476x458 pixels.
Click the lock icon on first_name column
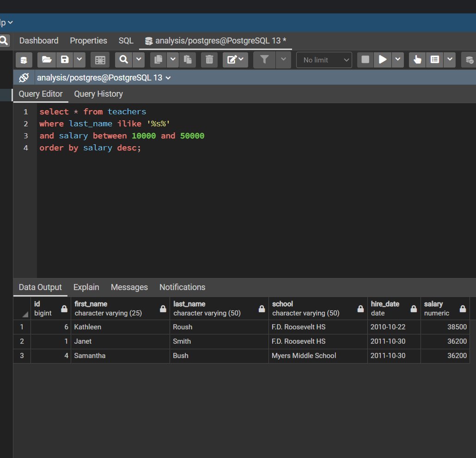tap(163, 309)
